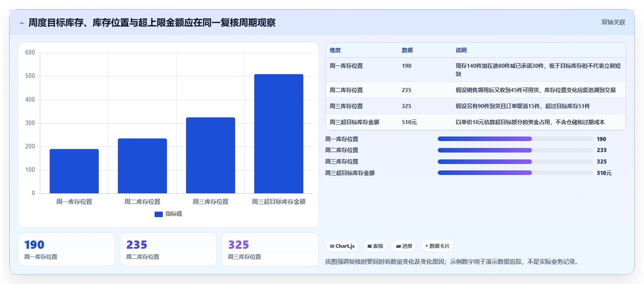Click table value 510元
Screen dimensions: 644x284
409,122
